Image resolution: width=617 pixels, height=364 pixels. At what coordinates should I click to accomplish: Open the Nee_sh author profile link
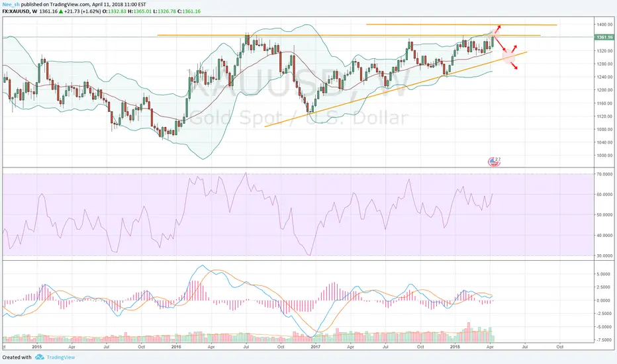point(11,5)
